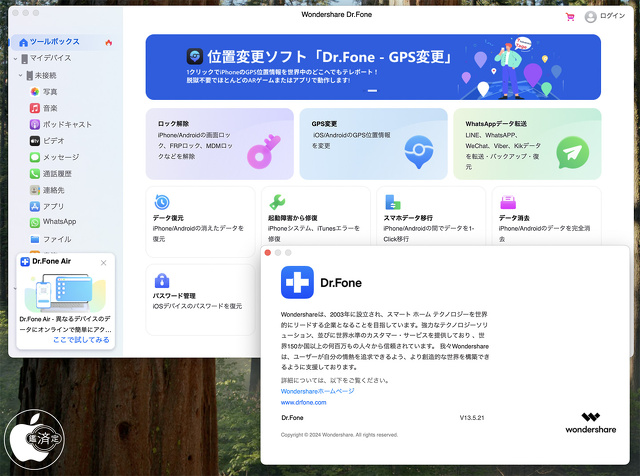The width and height of the screenshot is (640, 476).
Task: Click the パスワード管理 lock icon
Action: click(162, 280)
